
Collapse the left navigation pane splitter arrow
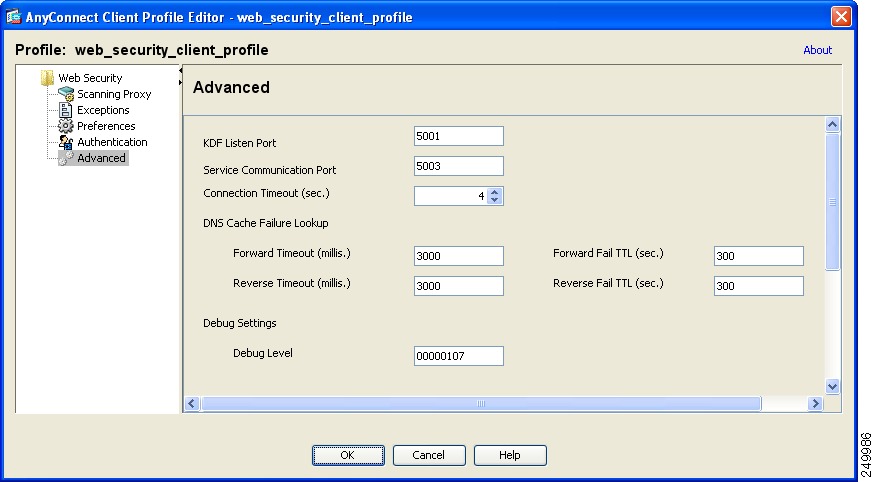pyautogui.click(x=180, y=71)
